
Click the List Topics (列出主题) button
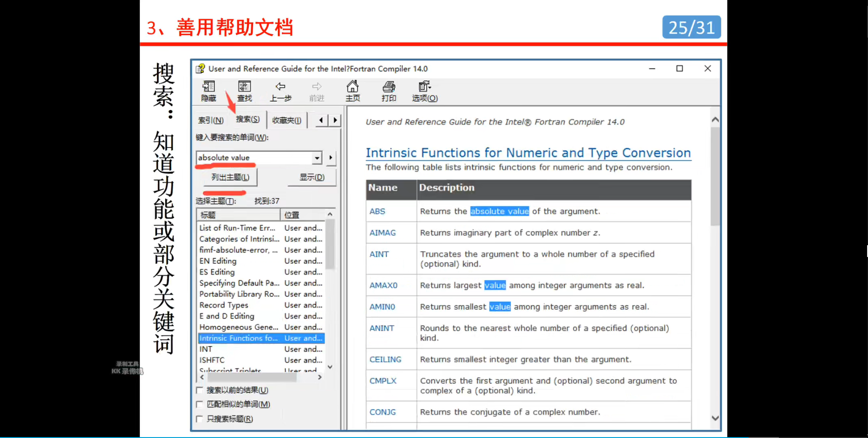[230, 177]
